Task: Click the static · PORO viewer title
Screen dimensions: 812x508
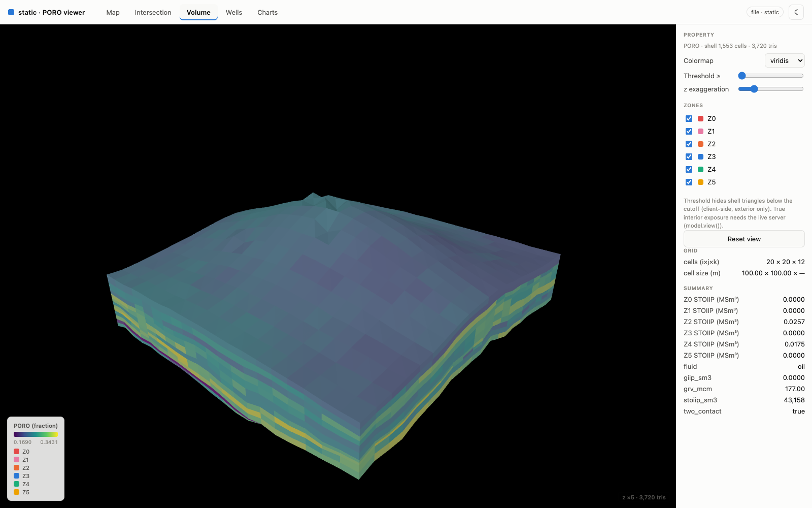Action: click(x=51, y=12)
